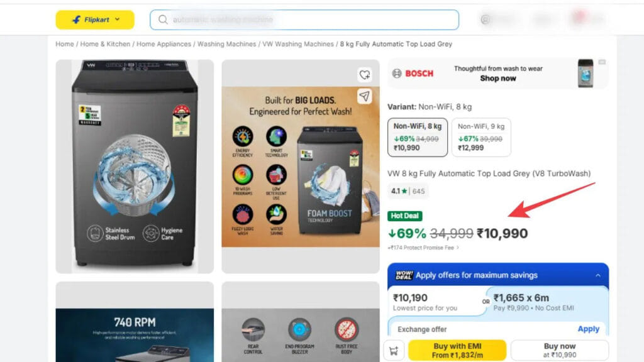This screenshot has height=362, width=644.
Task: Collapse Apply offers for maximum savings
Action: (597, 275)
